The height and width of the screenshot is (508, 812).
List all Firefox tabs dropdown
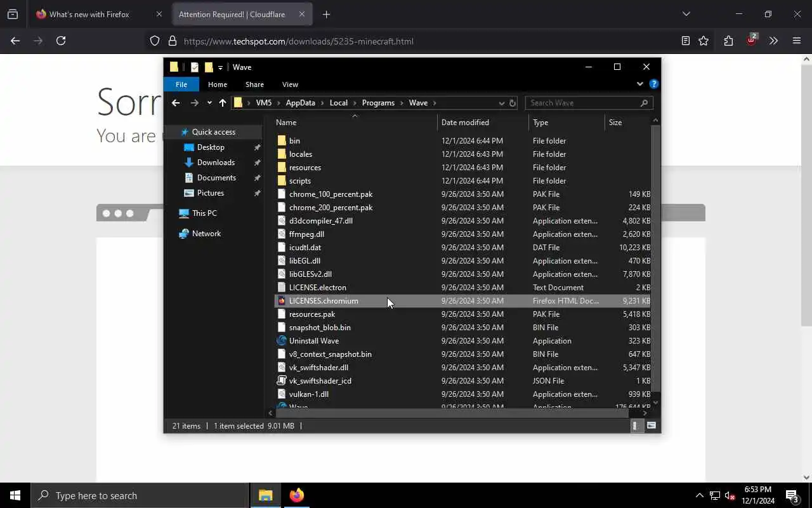pyautogui.click(x=686, y=14)
